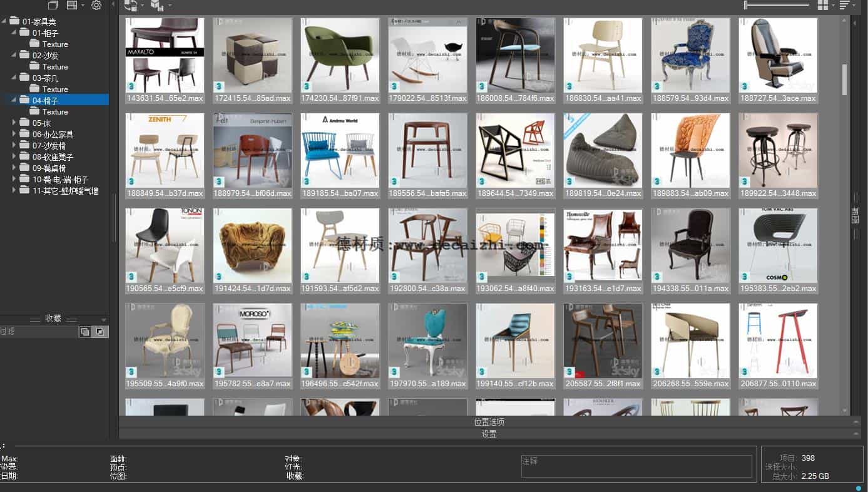Select the 02-沙发 folder
This screenshot has height=492, width=868.
(x=45, y=55)
